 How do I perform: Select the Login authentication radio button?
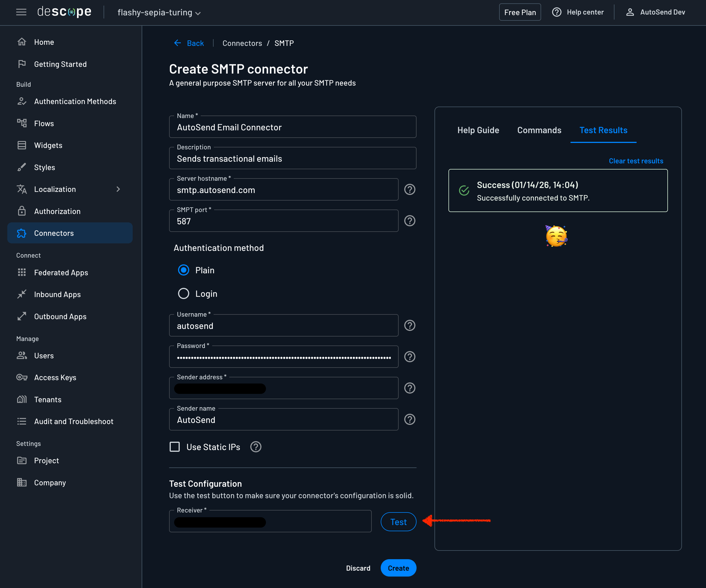pos(184,294)
